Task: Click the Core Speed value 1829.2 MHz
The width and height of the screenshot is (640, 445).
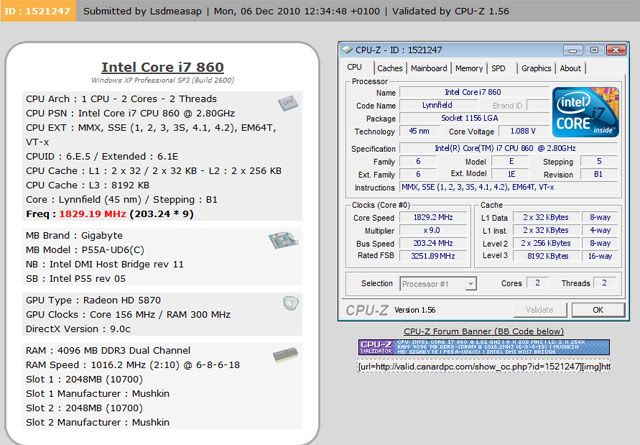Action: (433, 217)
